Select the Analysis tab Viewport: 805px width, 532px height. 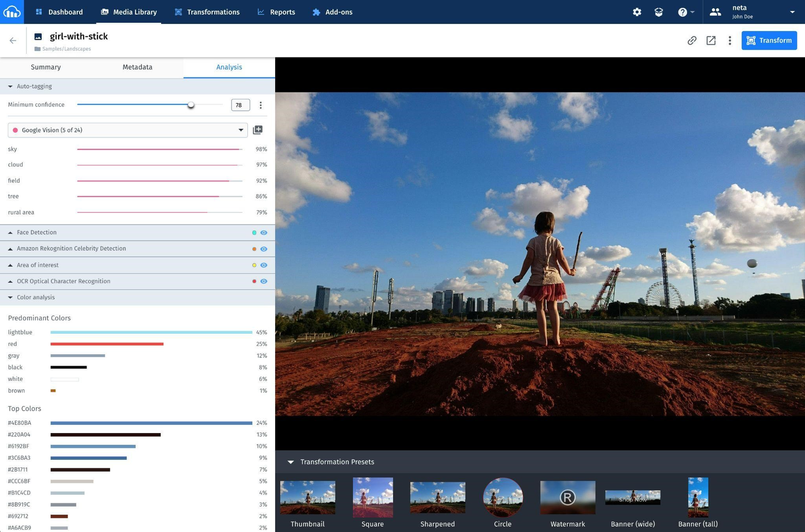click(229, 67)
